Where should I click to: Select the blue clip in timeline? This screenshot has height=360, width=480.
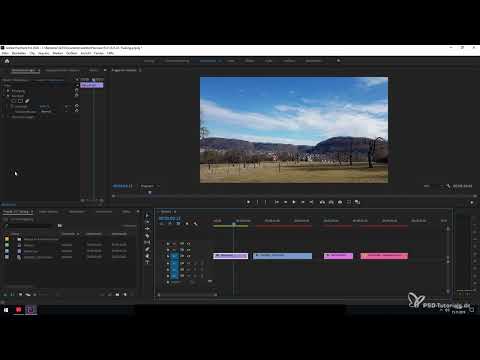[283, 256]
